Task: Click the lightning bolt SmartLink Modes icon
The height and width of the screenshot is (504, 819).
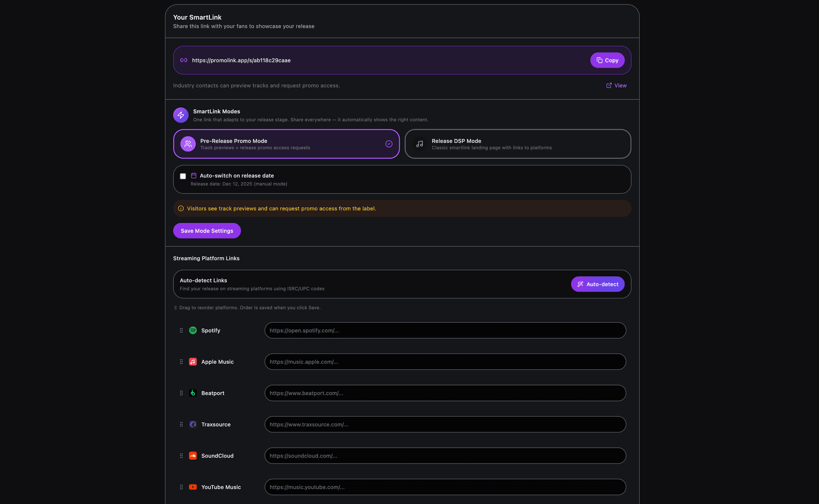Action: (180, 115)
